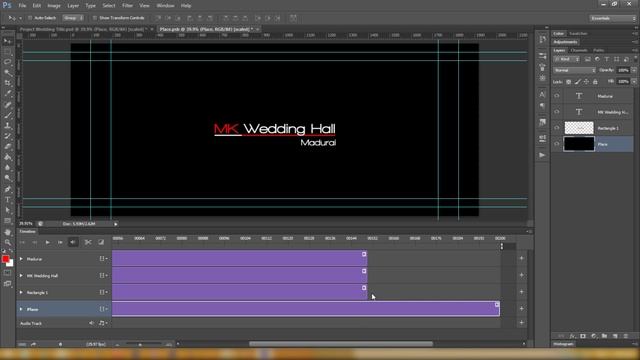Image resolution: width=640 pixels, height=360 pixels.
Task: Hide the Rectangle 1 layer
Action: coord(557,128)
